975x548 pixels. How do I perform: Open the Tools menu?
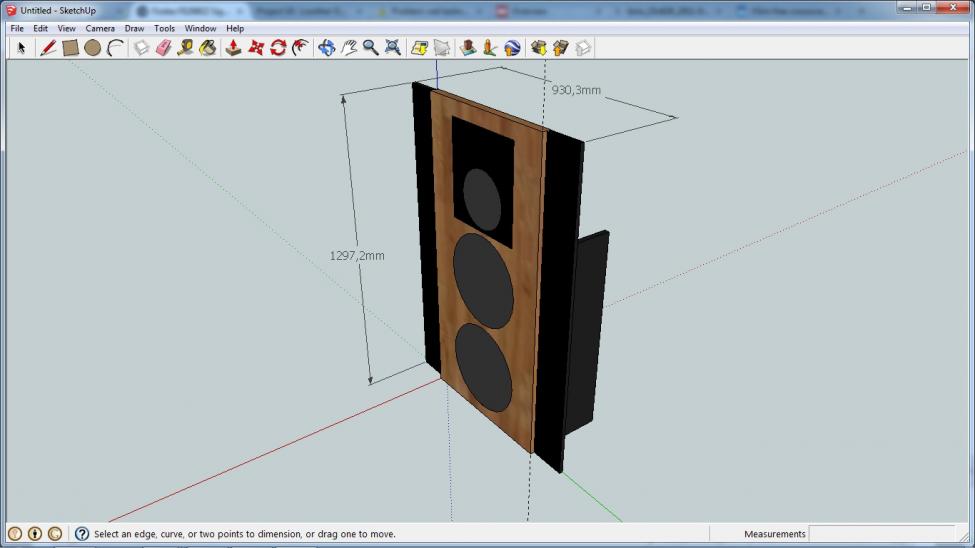[164, 29]
